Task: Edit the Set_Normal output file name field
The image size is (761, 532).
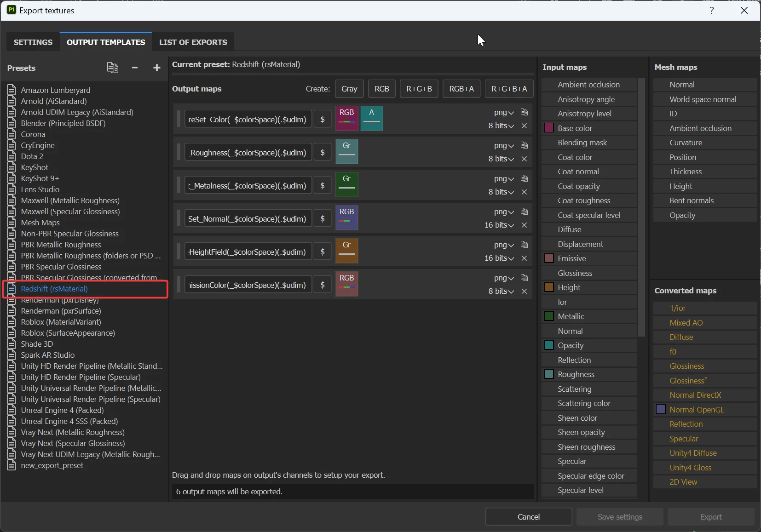Action: (248, 218)
